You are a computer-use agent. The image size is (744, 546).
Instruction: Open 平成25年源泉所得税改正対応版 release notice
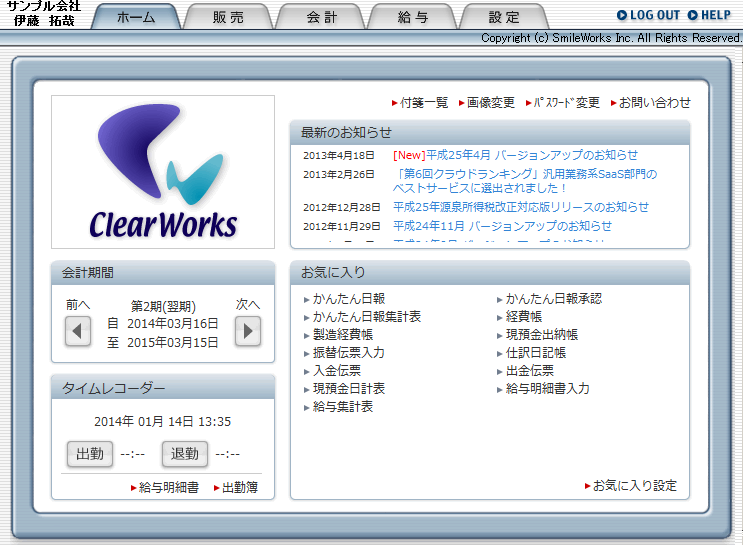click(521, 207)
